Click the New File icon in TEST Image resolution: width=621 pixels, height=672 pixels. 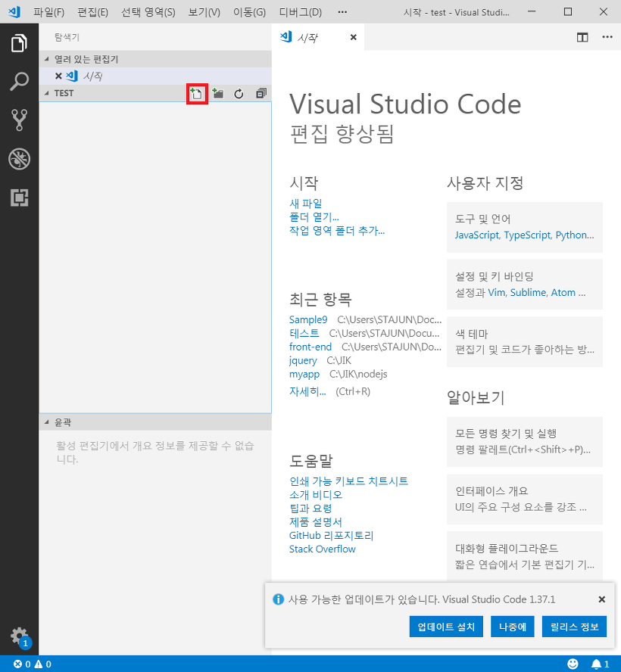tap(197, 93)
